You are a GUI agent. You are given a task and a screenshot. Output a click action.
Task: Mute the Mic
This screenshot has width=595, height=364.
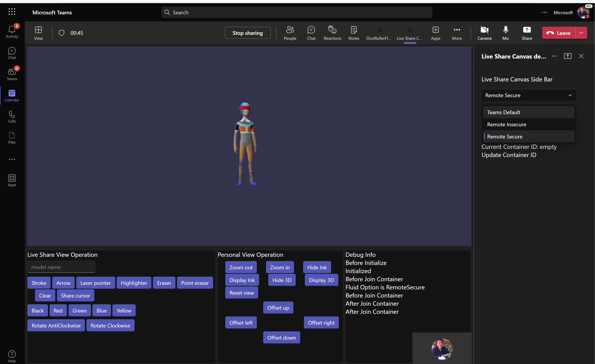(x=506, y=33)
